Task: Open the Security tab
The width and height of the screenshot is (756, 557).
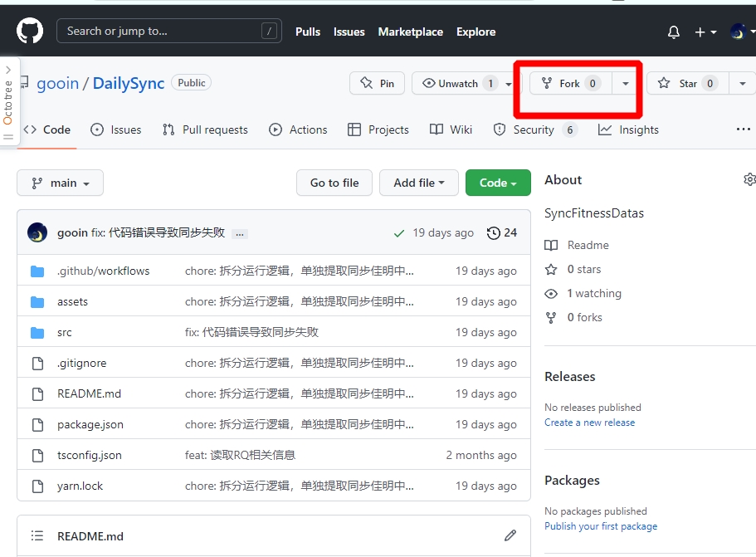Action: point(535,129)
